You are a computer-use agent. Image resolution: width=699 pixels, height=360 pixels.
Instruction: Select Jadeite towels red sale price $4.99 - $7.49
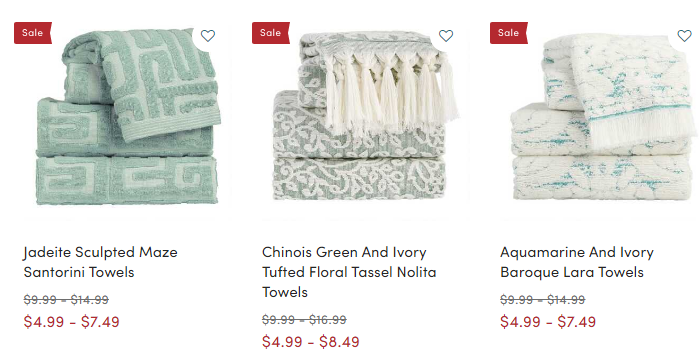click(x=72, y=322)
